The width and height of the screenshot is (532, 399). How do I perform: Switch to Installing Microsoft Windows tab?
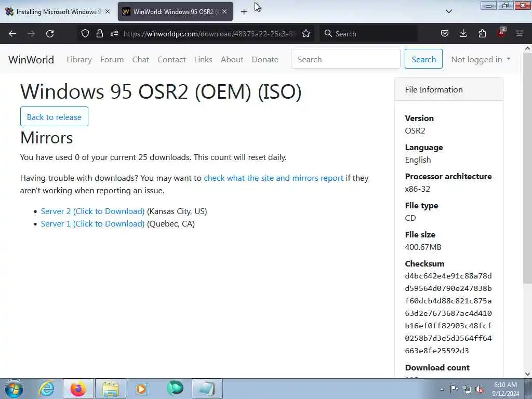click(58, 11)
